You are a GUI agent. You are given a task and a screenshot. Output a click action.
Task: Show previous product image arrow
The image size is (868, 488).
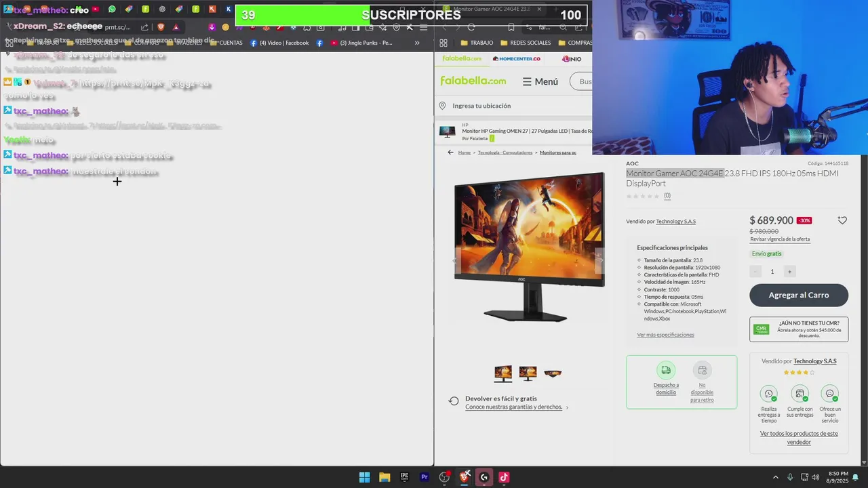(455, 260)
